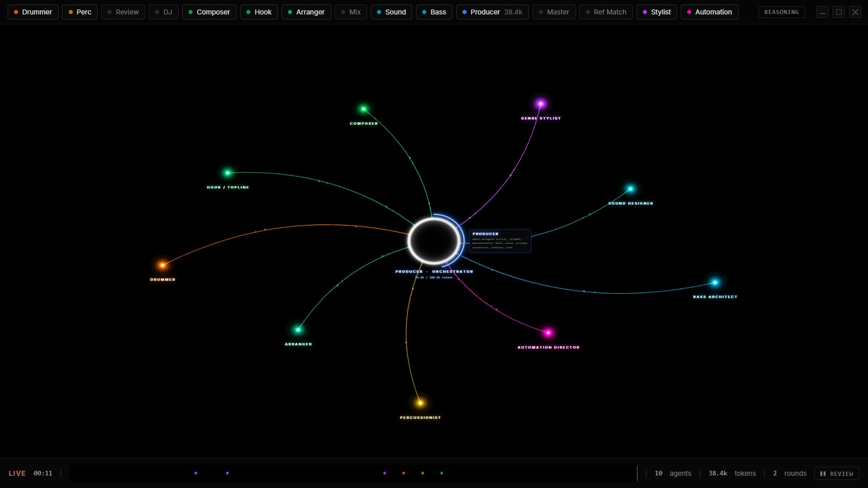
Task: Click the DRUMMER node label
Action: [x=163, y=280]
